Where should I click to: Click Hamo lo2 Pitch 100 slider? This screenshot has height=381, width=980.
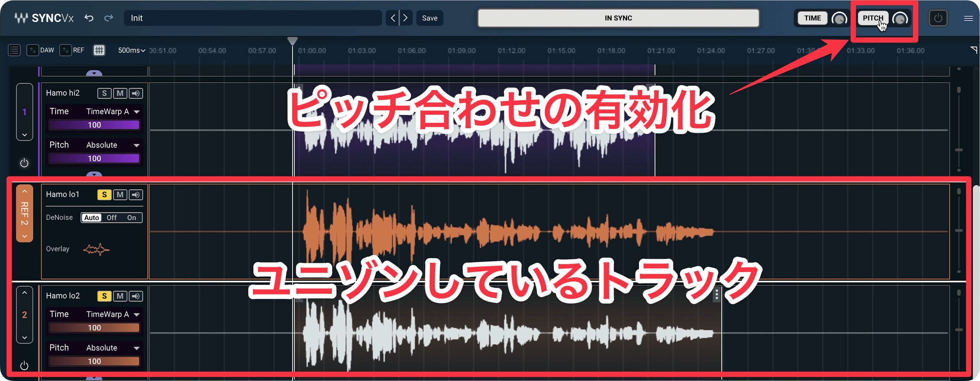[94, 361]
